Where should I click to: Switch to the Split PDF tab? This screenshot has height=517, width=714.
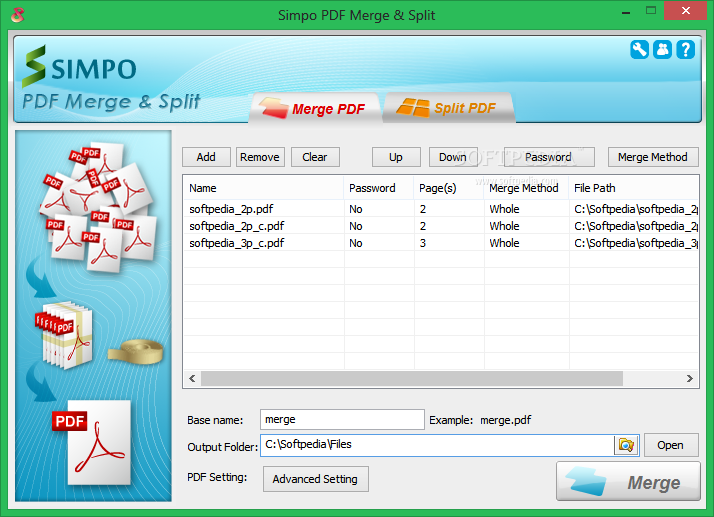449,108
